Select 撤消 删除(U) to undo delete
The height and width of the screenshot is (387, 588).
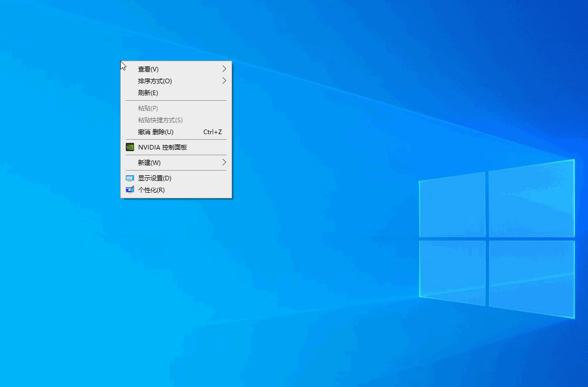point(156,132)
